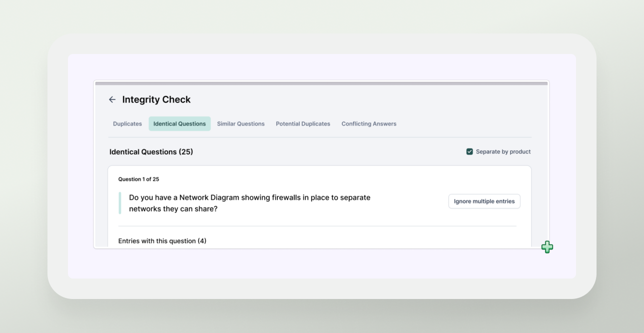Click the Separate by product label

[503, 151]
